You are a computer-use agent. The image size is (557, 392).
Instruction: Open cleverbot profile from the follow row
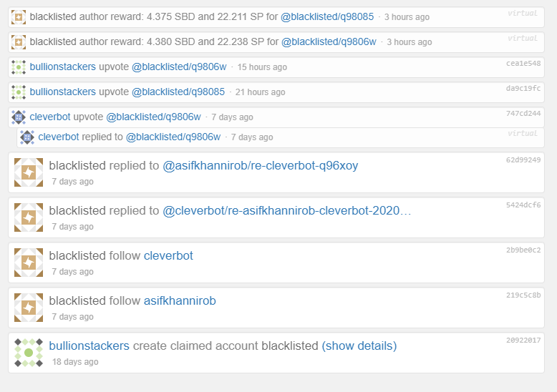(x=168, y=256)
